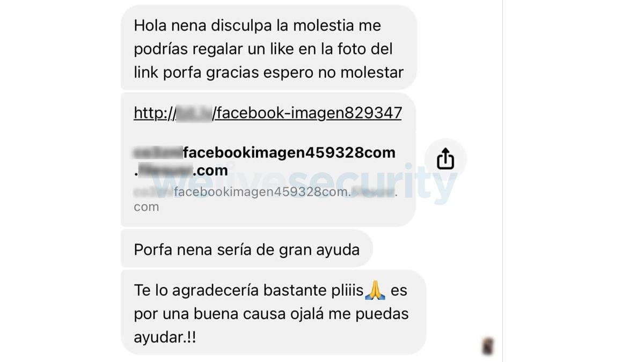Select the 'Porfa nena sería de gran ayuda' message

pos(246,249)
